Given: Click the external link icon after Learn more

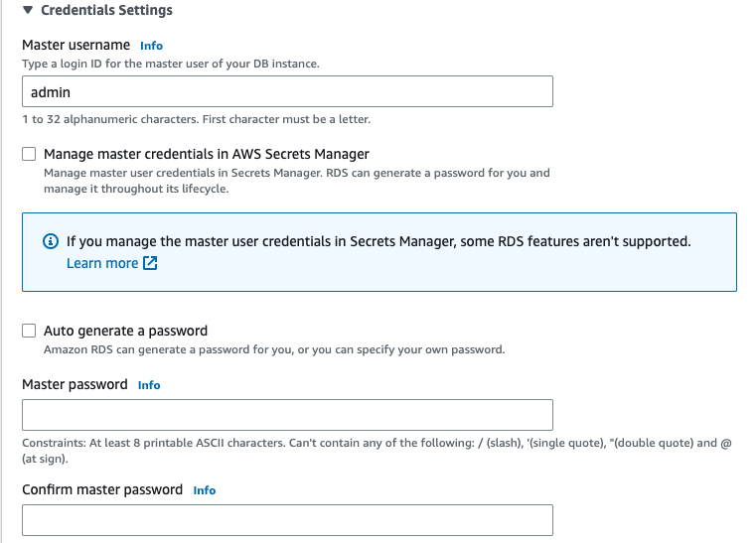Looking at the screenshot, I should coord(151,263).
